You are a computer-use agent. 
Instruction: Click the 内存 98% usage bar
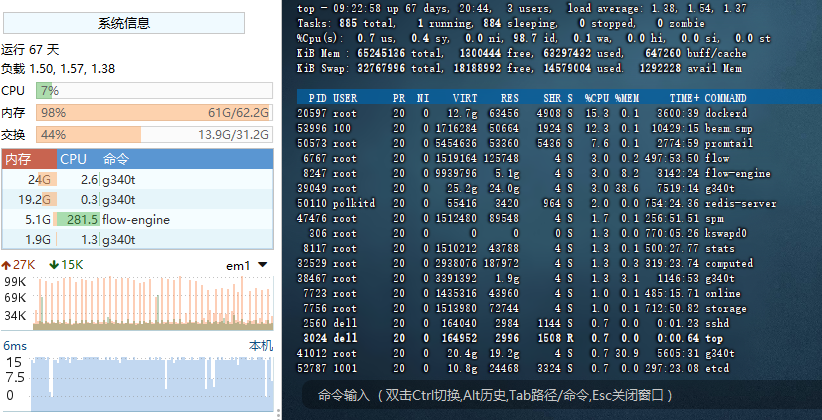(x=154, y=113)
